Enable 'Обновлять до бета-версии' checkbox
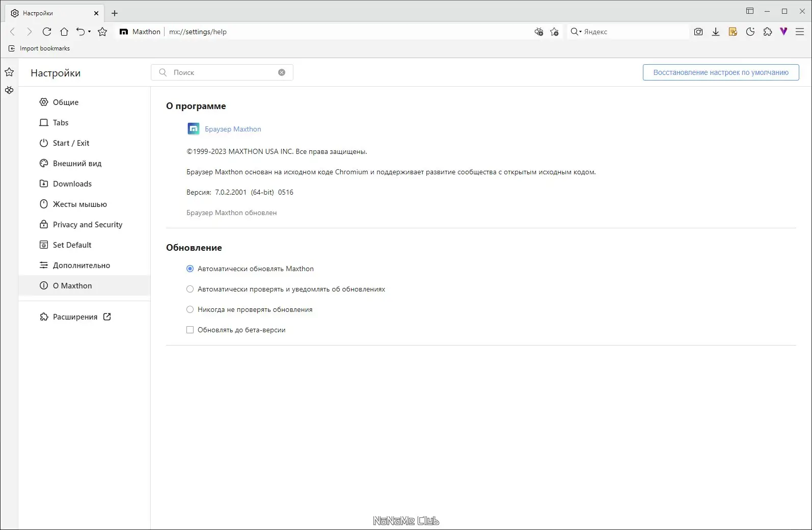The image size is (812, 530). click(x=190, y=330)
